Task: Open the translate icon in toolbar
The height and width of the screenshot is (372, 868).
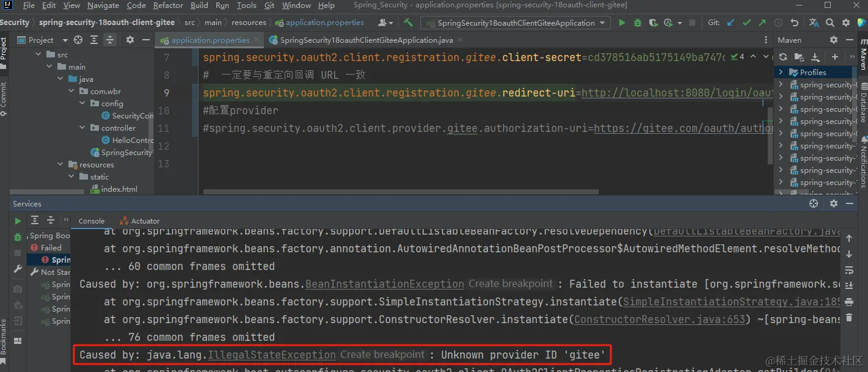Action: [x=814, y=23]
